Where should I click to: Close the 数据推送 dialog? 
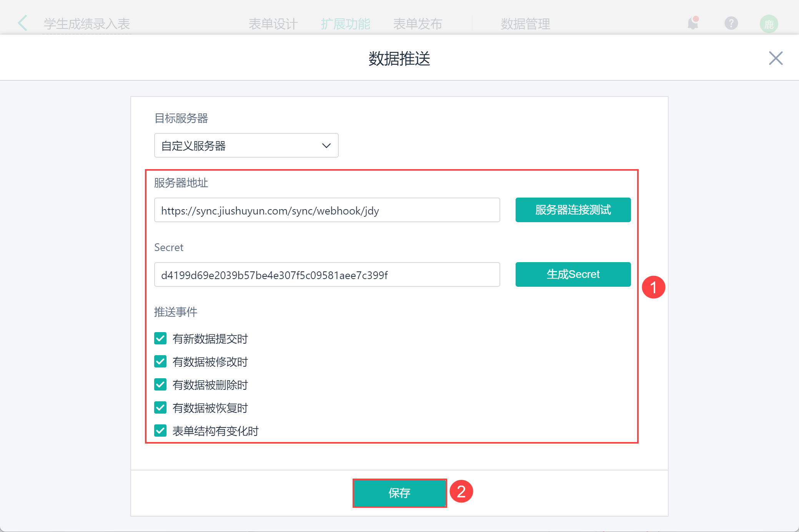click(776, 58)
